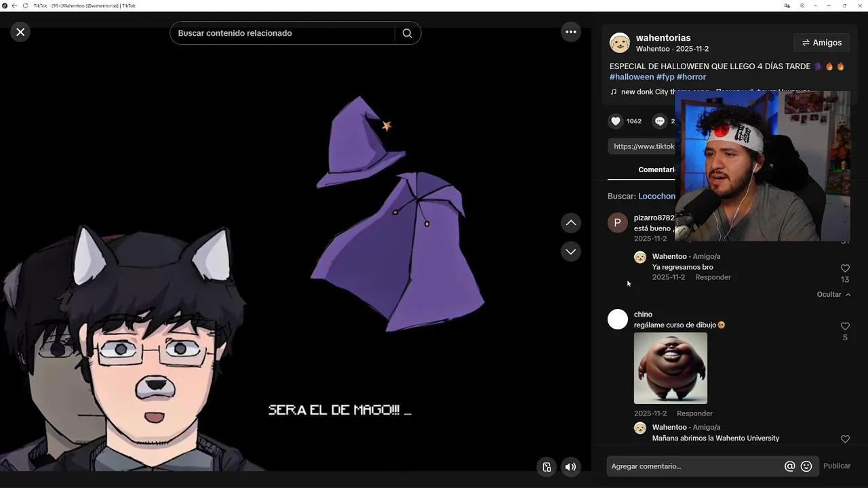Click the 13 likes count on Wahentoo's reply

845,279
